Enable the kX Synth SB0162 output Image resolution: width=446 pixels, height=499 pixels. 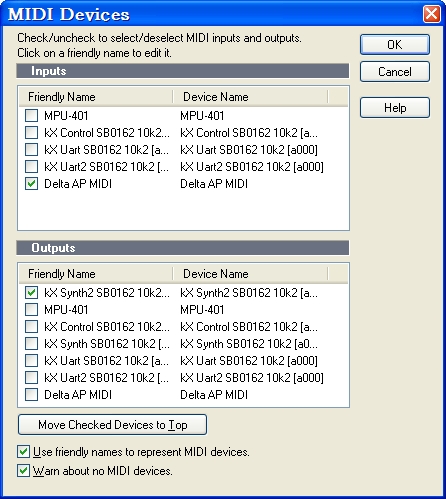point(31,344)
